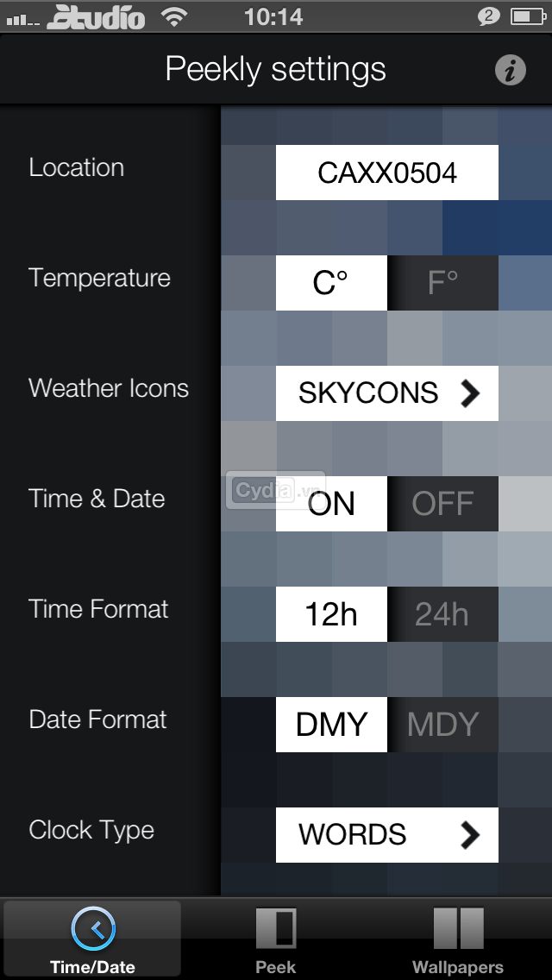The image size is (552, 980).
Task: Switch to the Peek tab
Action: coord(276,939)
